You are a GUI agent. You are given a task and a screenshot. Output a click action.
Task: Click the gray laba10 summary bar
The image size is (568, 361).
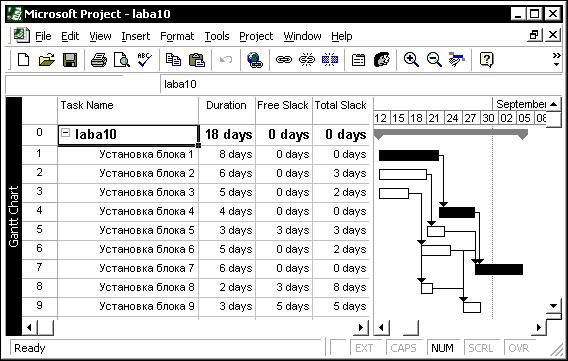pos(450,133)
